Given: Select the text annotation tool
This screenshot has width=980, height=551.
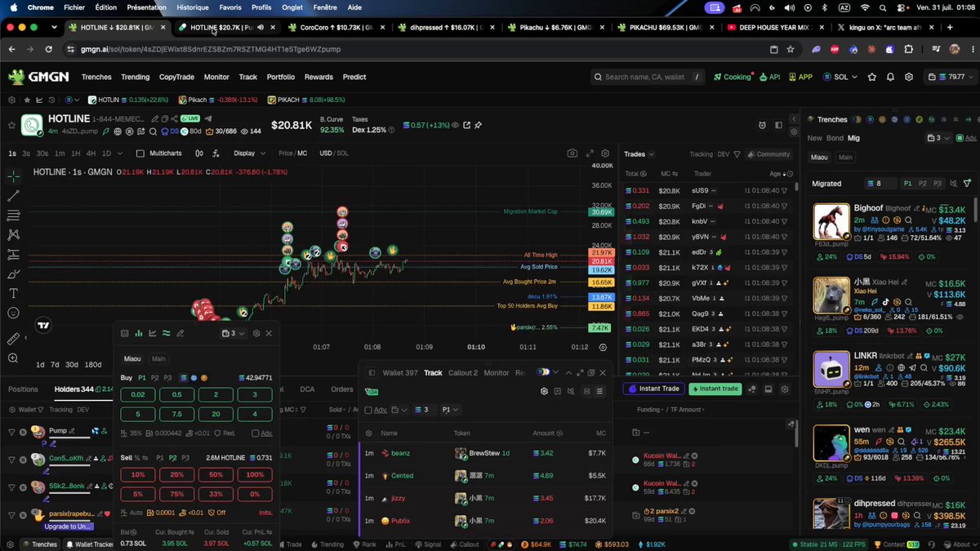Looking at the screenshot, I should click(13, 294).
